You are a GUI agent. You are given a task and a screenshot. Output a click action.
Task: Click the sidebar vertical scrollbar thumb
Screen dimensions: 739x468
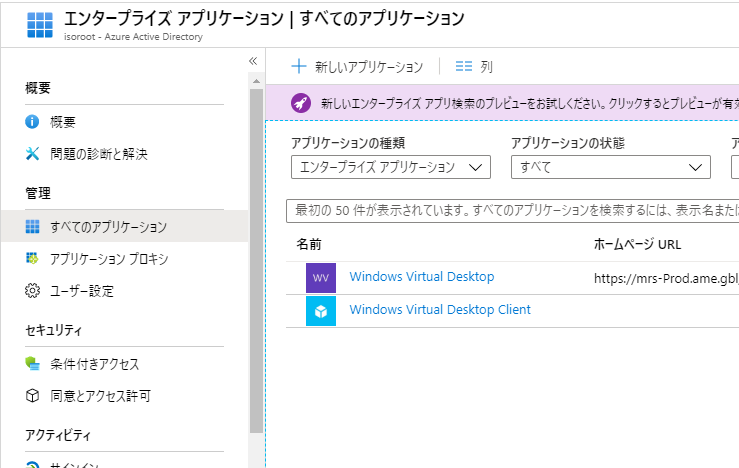coord(256,261)
